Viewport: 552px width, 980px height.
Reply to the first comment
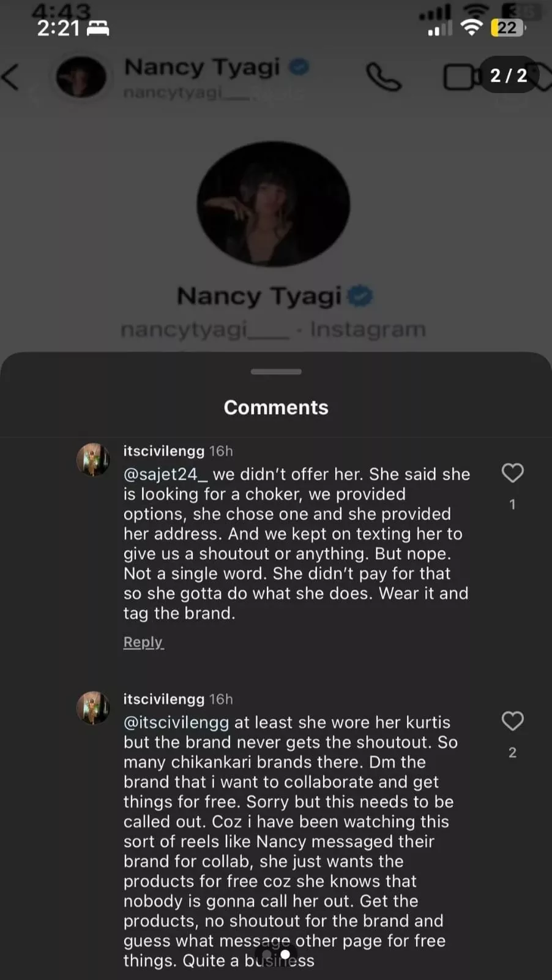143,642
